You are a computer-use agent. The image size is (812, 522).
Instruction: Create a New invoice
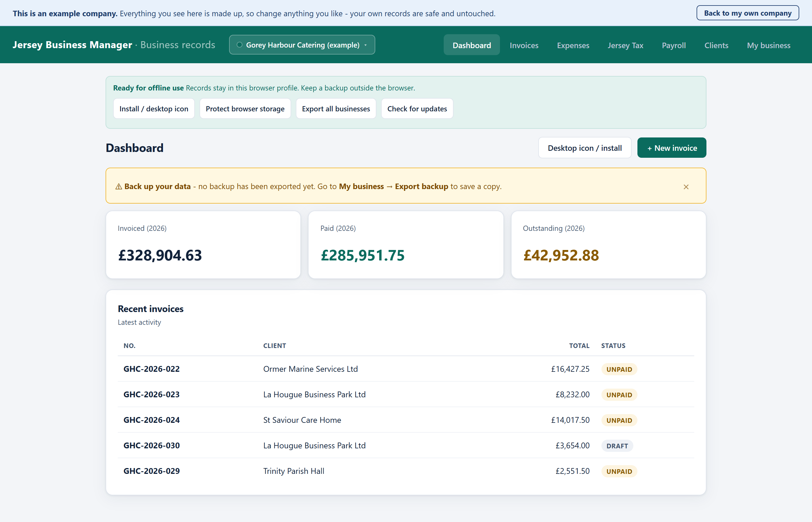672,148
